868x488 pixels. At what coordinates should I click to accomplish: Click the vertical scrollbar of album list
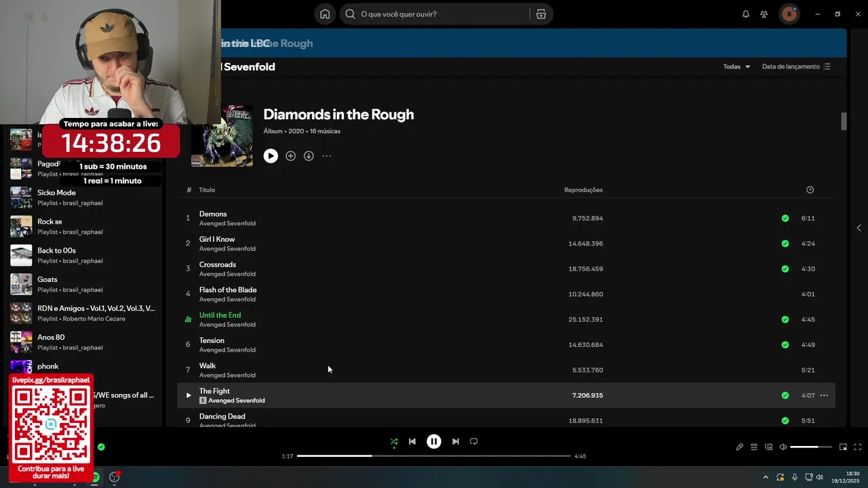point(844,121)
